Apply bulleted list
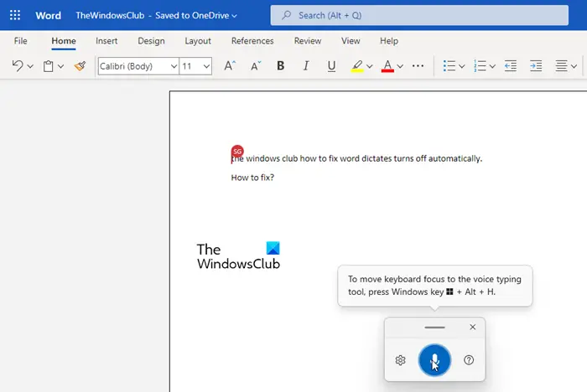 click(x=449, y=66)
